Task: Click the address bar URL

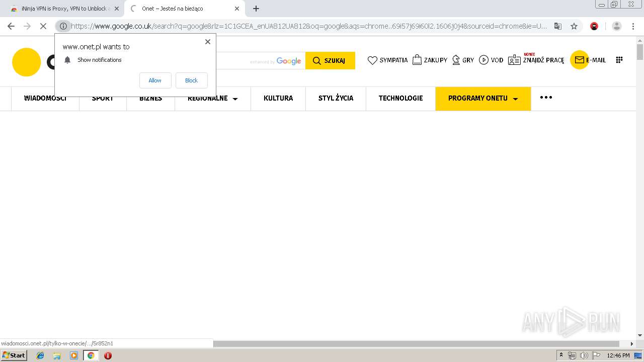Action: click(309, 26)
